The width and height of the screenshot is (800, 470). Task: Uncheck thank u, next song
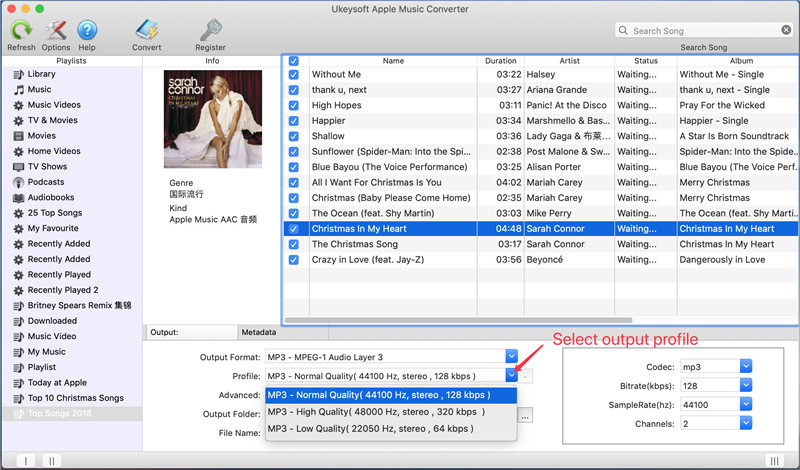[293, 90]
